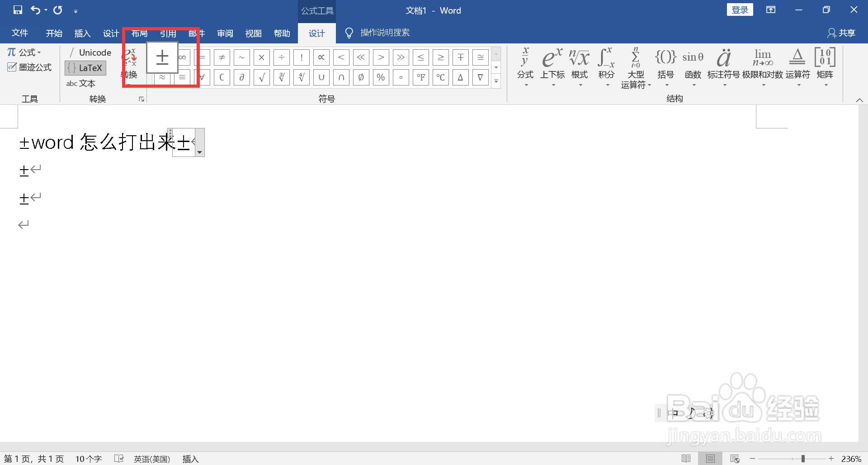Expand the 根式 radical gallery
The height and width of the screenshot is (465, 868).
(x=580, y=67)
